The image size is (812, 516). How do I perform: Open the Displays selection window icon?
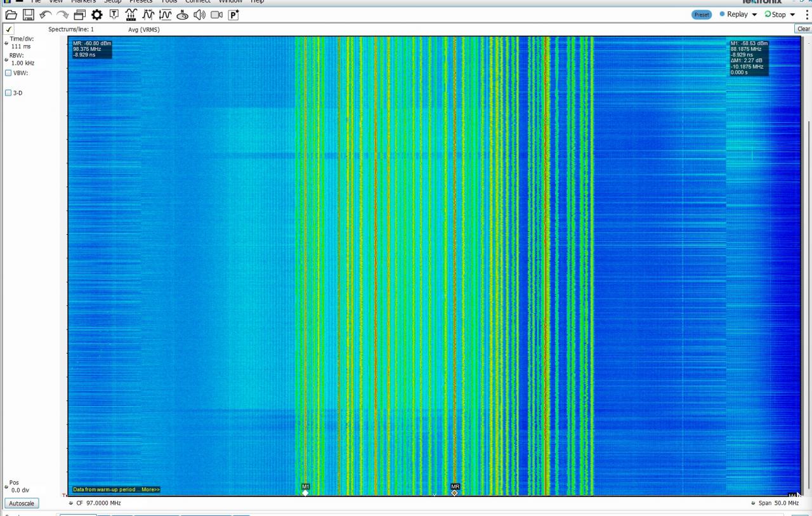point(79,15)
